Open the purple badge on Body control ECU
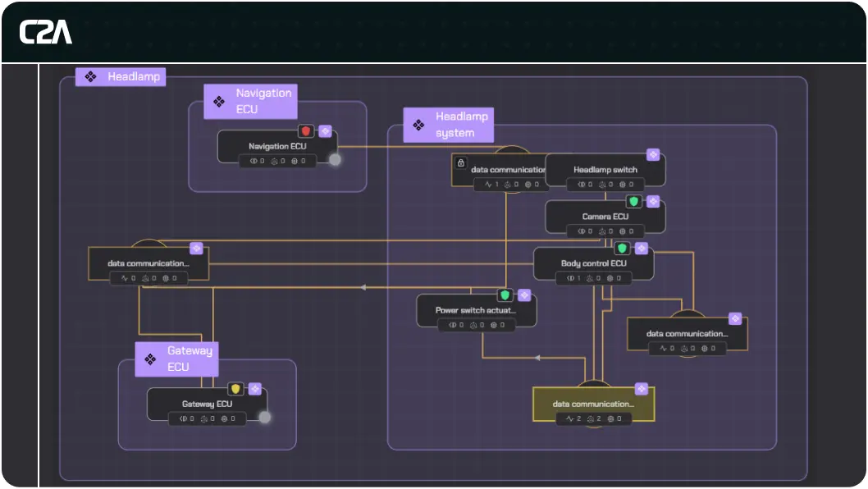868x489 pixels. tap(642, 248)
